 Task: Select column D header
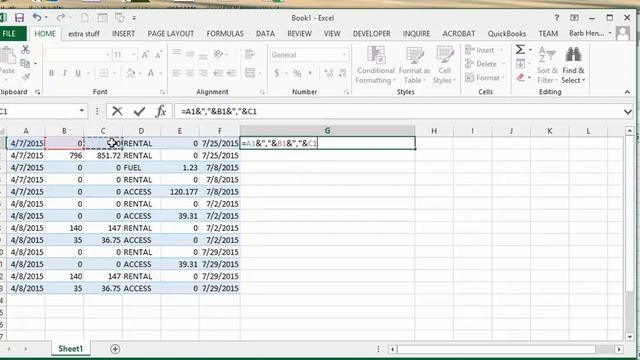(141, 131)
